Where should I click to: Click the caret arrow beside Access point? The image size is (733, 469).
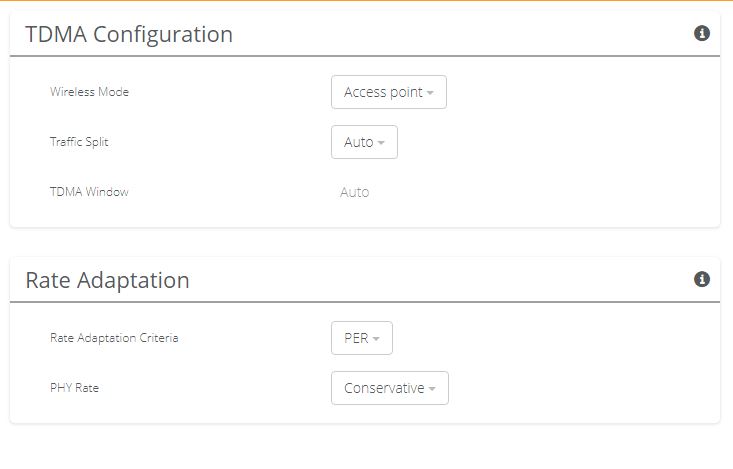point(430,93)
